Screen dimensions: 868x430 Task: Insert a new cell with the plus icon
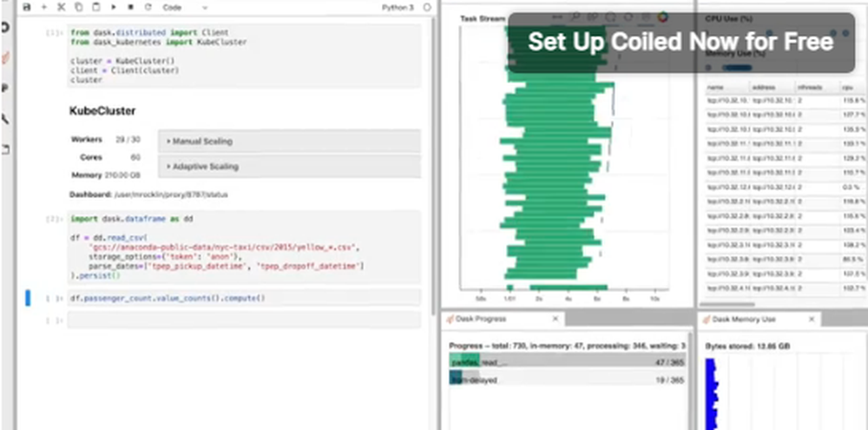click(44, 7)
